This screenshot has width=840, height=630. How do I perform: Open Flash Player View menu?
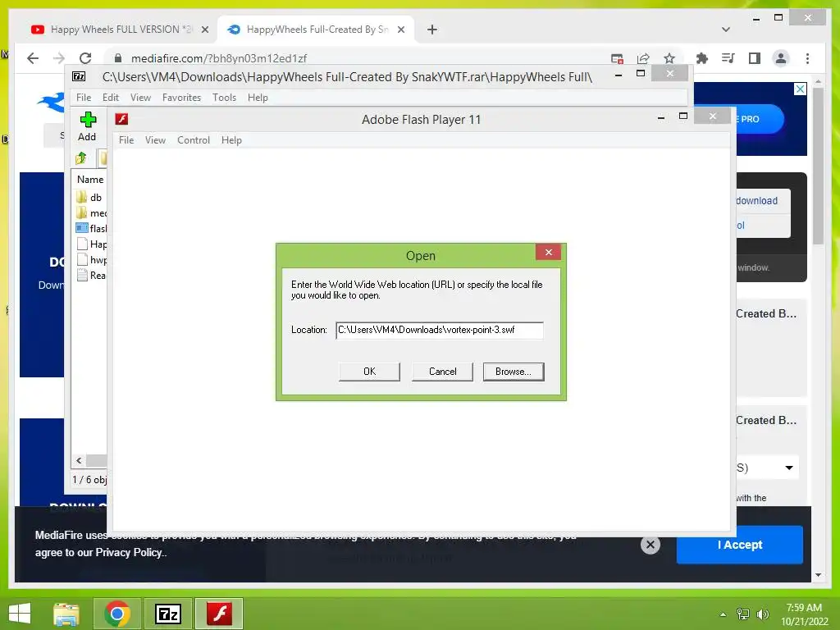pyautogui.click(x=155, y=139)
